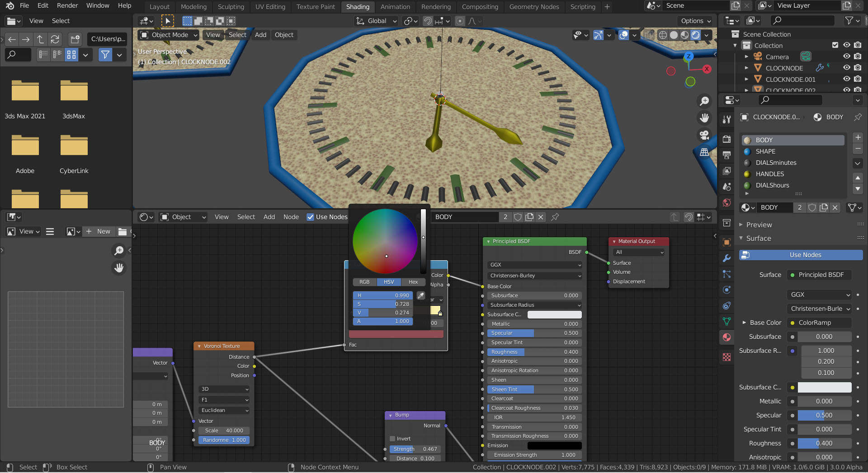Switch to UV Editing workspace tab
This screenshot has width=868, height=473.
tap(270, 7)
